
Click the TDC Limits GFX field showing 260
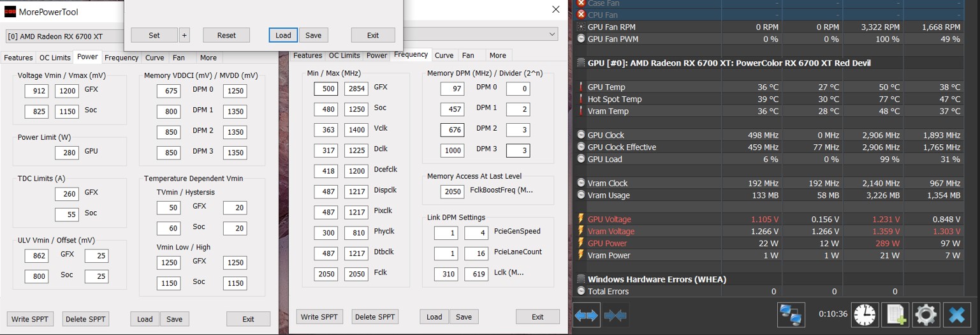click(67, 194)
